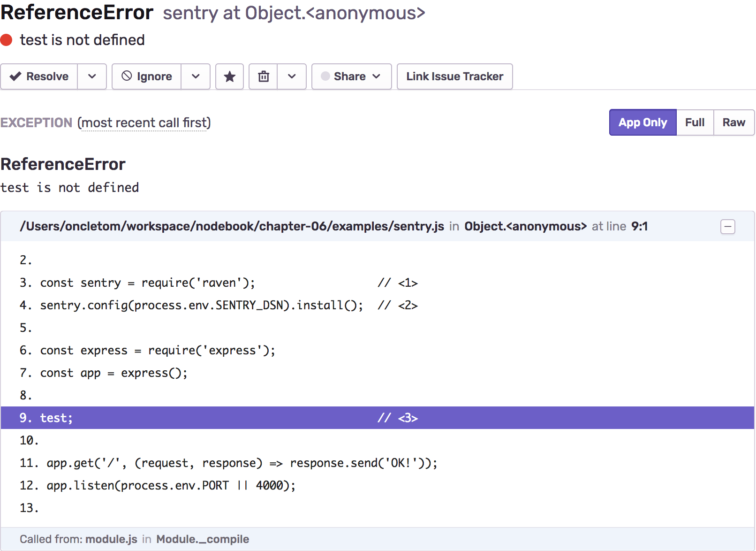Viewport: 756px width, 551px height.
Task: Click the gray dot icon on the Share button
Action: 325,76
